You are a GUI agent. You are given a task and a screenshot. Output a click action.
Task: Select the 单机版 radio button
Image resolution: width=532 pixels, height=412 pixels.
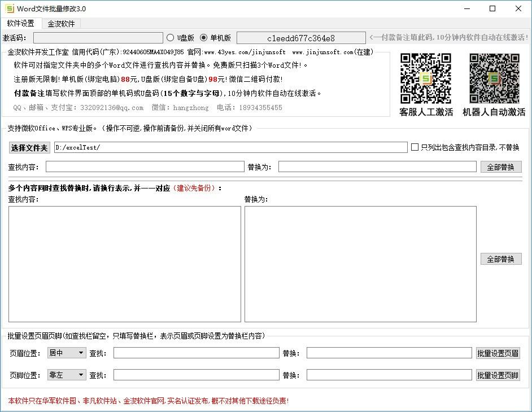203,38
